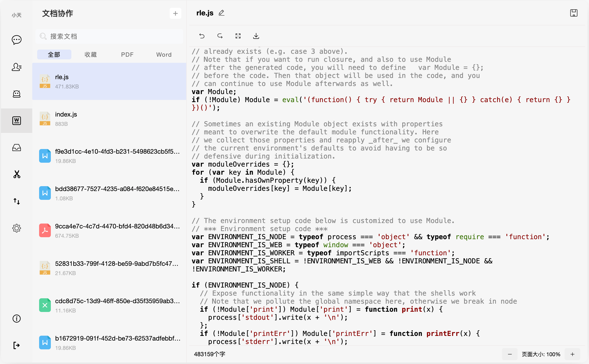Click the redo arrow in editor toolbar

coord(220,36)
